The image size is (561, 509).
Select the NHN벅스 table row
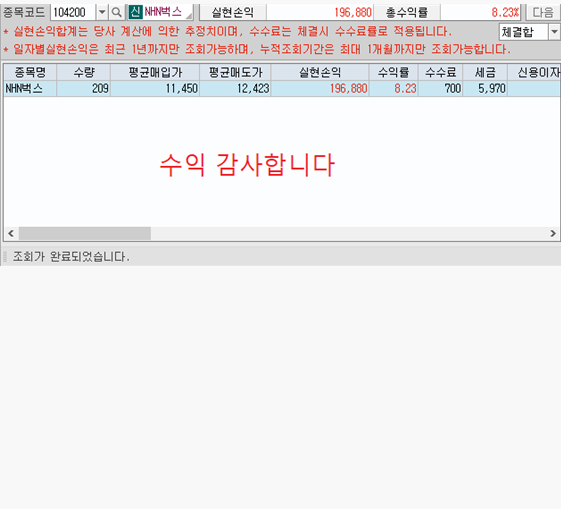click(x=282, y=89)
